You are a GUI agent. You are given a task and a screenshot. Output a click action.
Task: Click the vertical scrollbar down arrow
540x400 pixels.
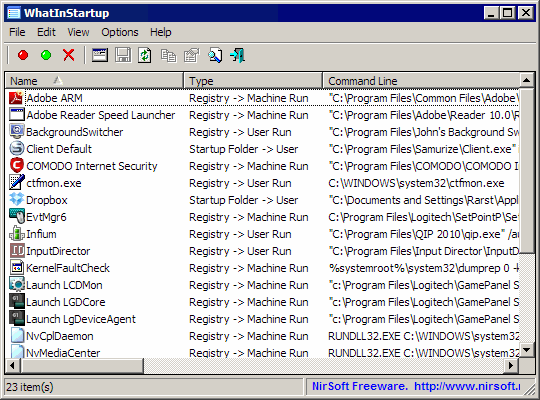click(x=526, y=350)
